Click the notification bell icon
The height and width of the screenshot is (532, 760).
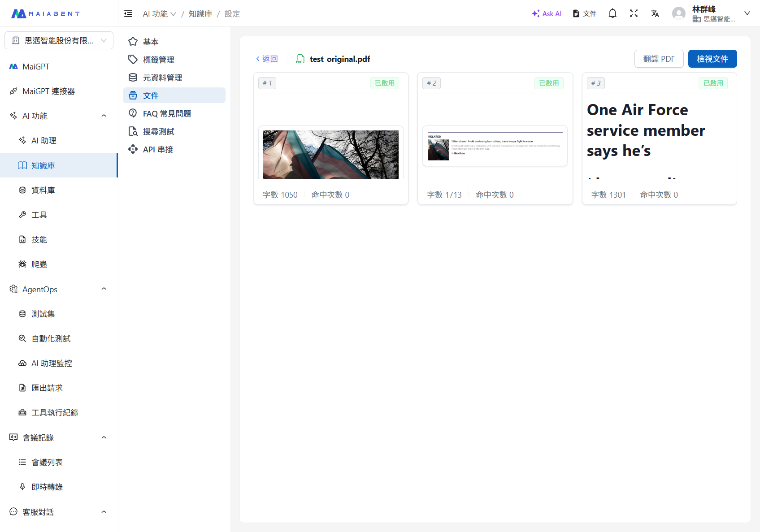click(x=612, y=13)
